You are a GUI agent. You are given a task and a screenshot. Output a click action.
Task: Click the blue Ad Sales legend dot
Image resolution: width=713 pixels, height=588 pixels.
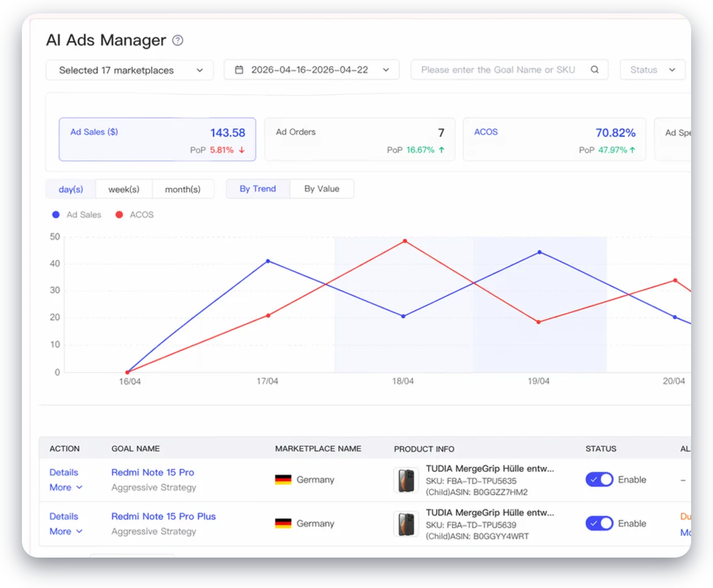coord(55,214)
